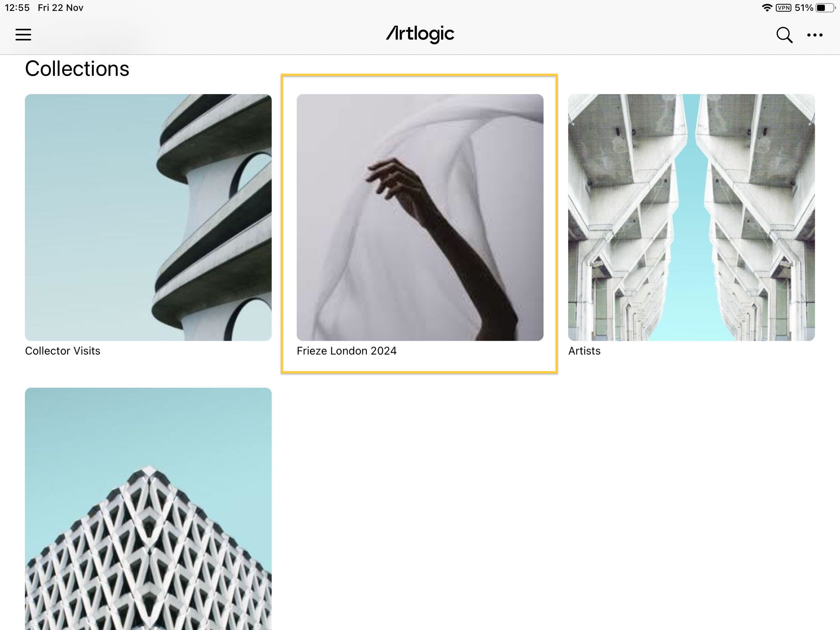Tap the Wi-Fi status icon
Image resolution: width=840 pixels, height=630 pixels.
click(766, 8)
